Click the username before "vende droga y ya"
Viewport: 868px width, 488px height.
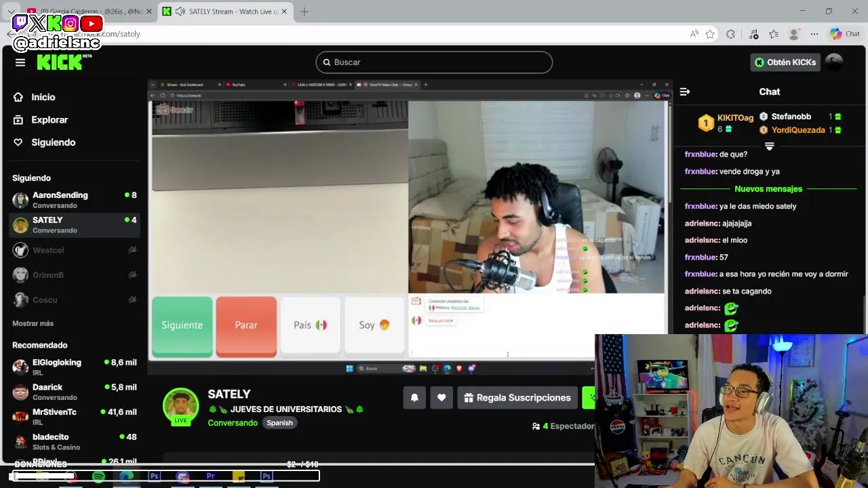click(700, 171)
